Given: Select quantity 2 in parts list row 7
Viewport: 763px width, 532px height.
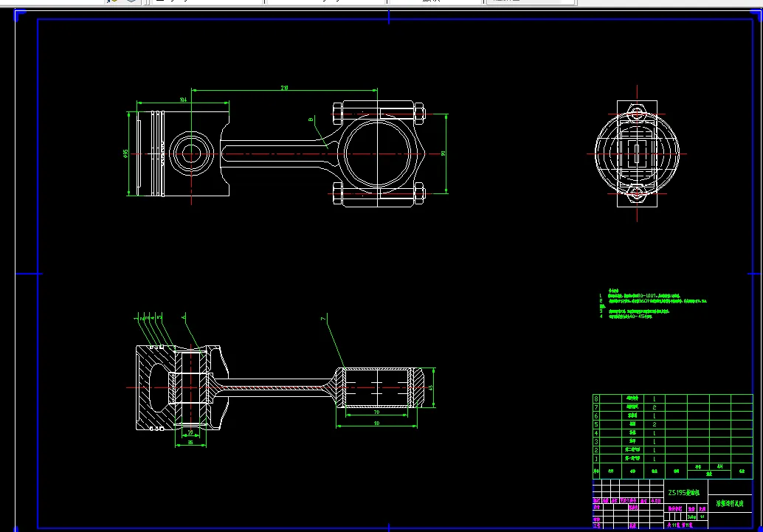Looking at the screenshot, I should tap(655, 407).
